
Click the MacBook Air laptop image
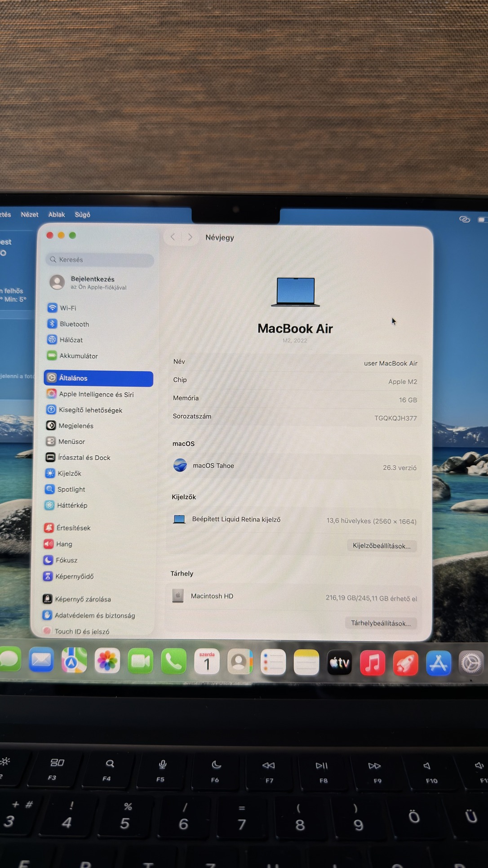click(x=295, y=292)
